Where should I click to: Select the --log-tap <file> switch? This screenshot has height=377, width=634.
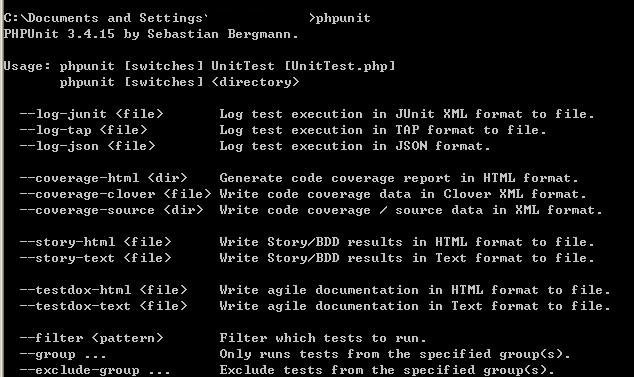click(x=83, y=130)
